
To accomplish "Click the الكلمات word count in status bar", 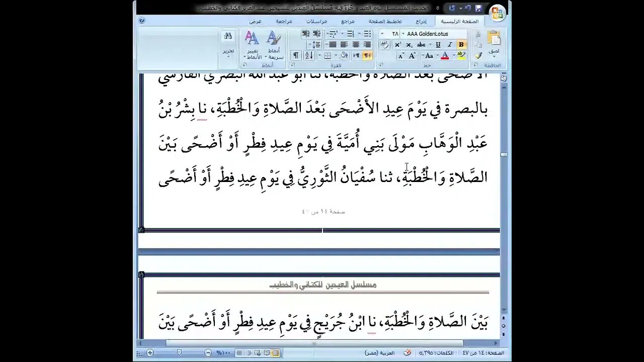I will pos(437,353).
